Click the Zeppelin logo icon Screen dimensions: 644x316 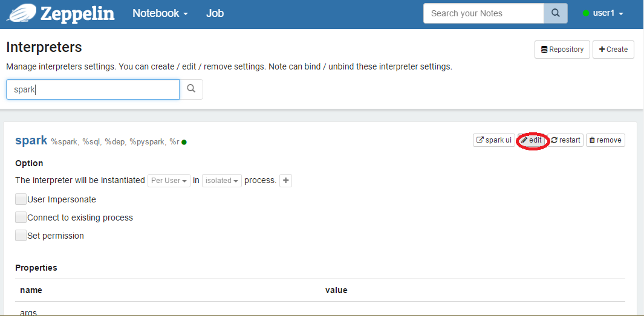(x=21, y=13)
